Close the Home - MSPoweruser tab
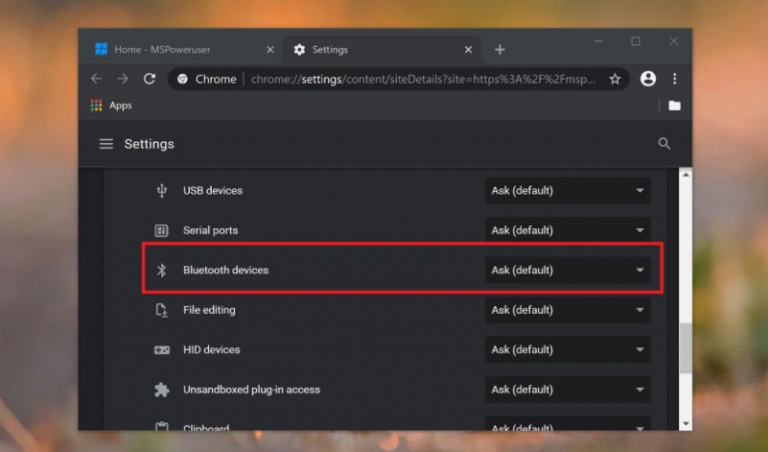The height and width of the screenshot is (452, 768). [270, 49]
